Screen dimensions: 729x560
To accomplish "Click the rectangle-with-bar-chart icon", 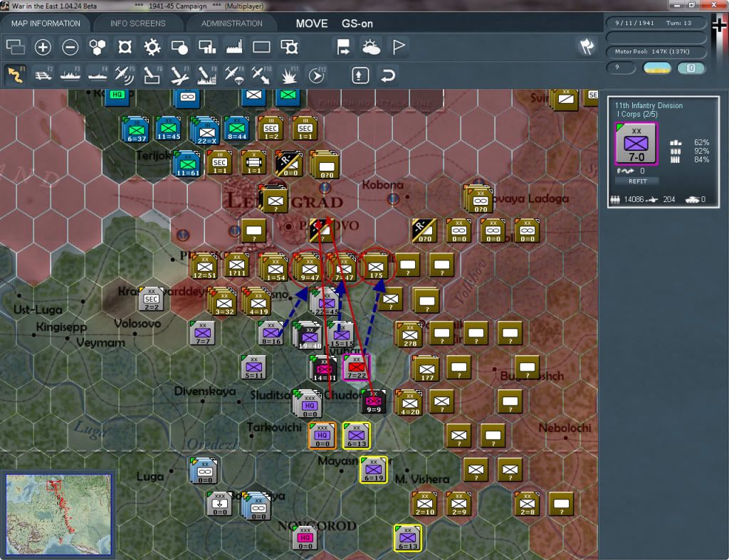I will pos(207,47).
